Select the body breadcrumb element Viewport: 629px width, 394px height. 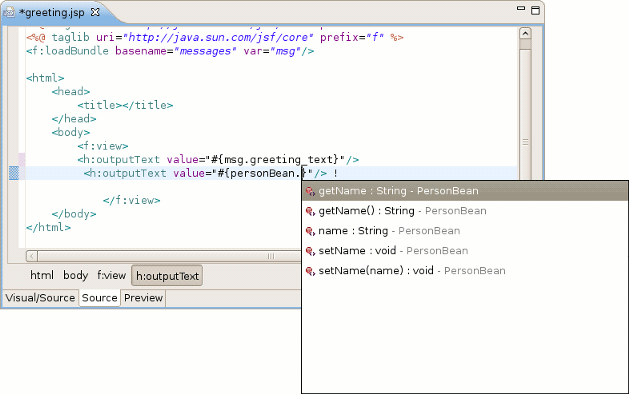75,275
